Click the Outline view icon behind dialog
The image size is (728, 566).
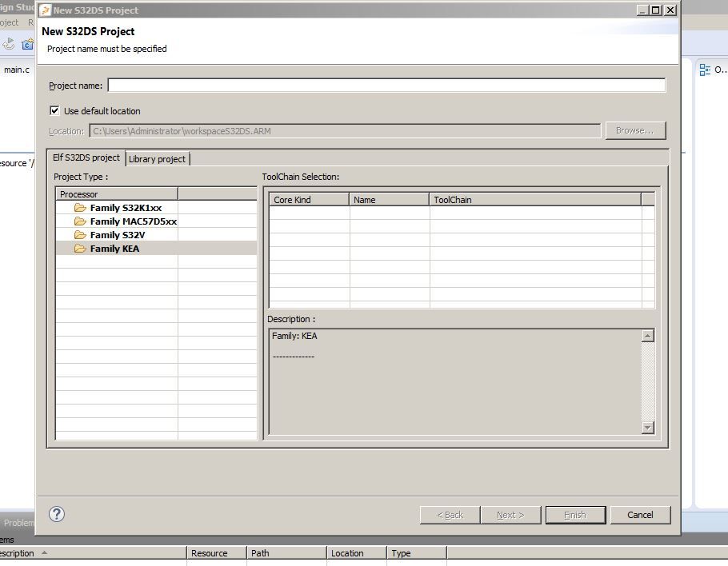(705, 70)
